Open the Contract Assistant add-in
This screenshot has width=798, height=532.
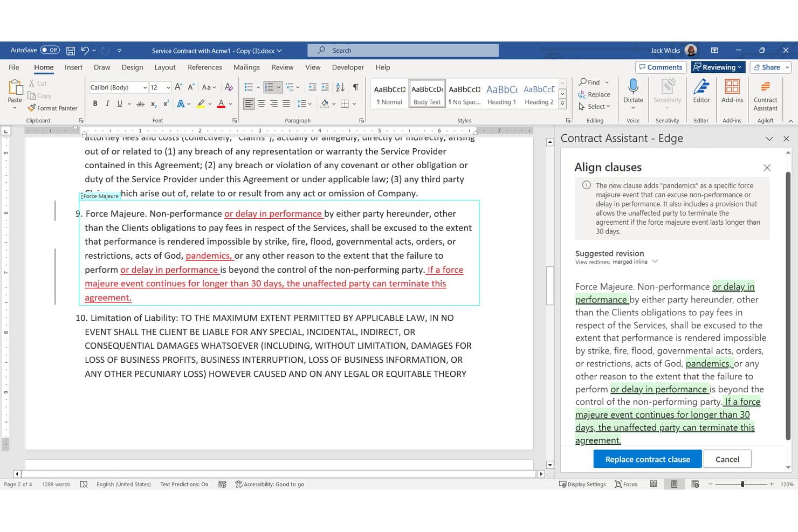point(765,95)
